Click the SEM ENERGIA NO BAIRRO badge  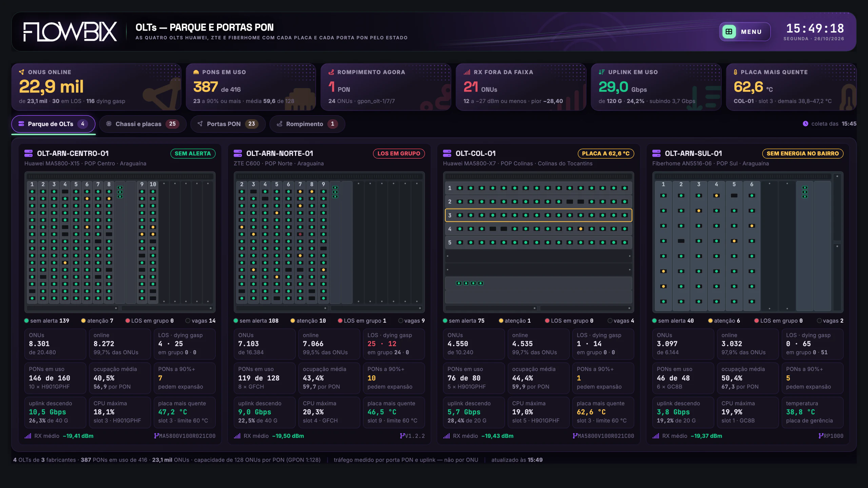pos(803,154)
